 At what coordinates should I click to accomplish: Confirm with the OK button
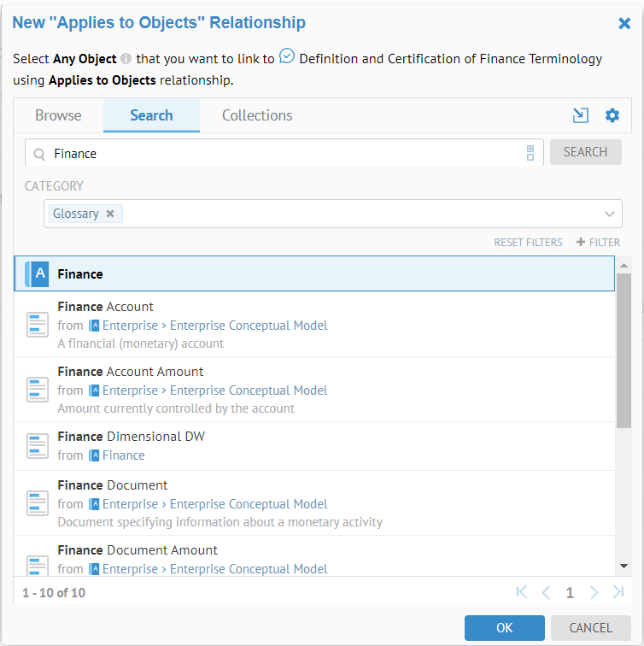click(504, 628)
